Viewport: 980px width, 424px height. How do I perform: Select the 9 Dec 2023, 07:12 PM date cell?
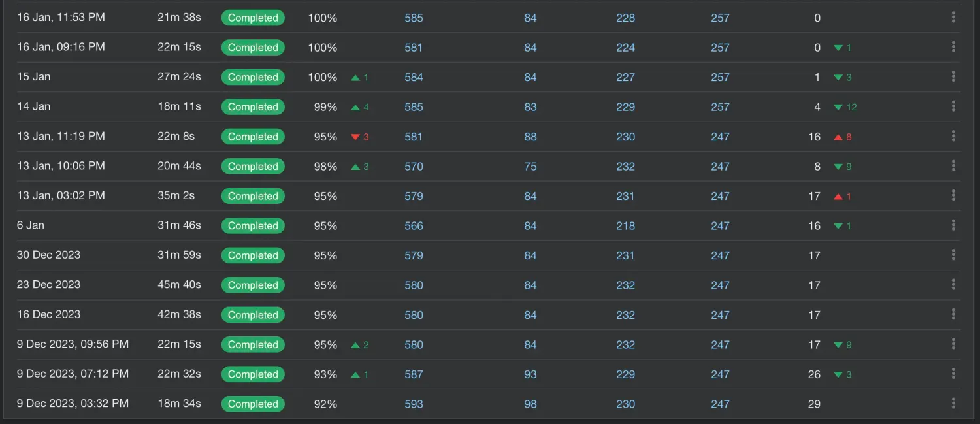pyautogui.click(x=73, y=374)
